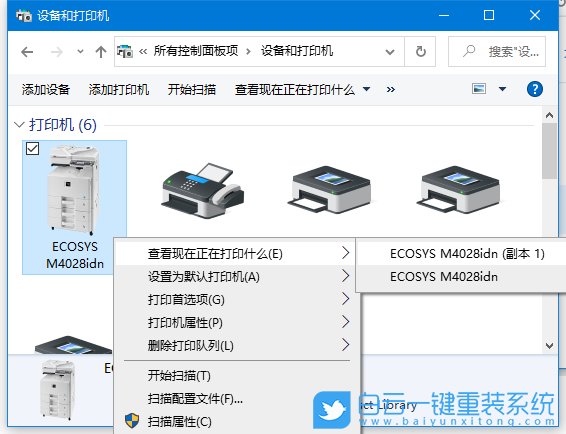Open the view options dropdown arrow
Screen dimensions: 566x434
coord(502,89)
